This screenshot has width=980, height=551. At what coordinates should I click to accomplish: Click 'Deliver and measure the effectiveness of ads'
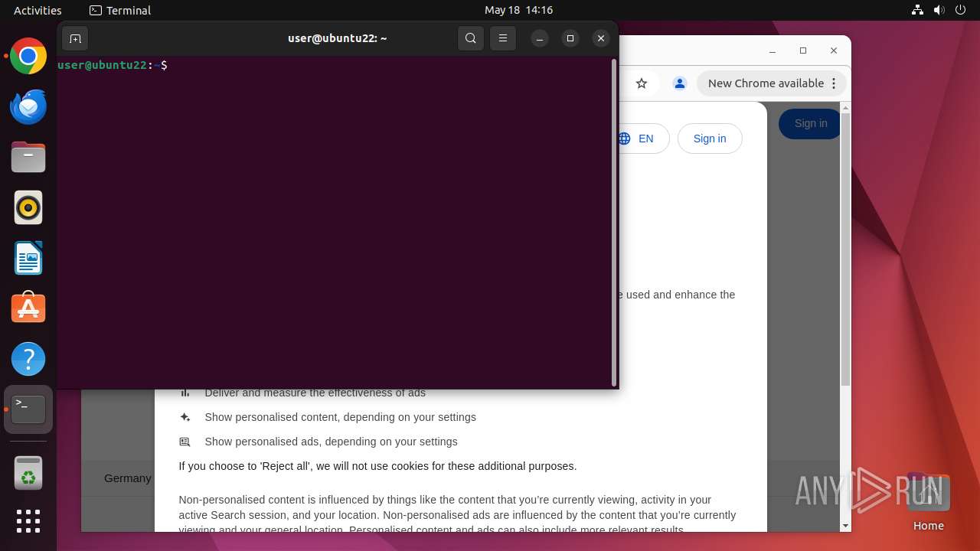coord(315,393)
